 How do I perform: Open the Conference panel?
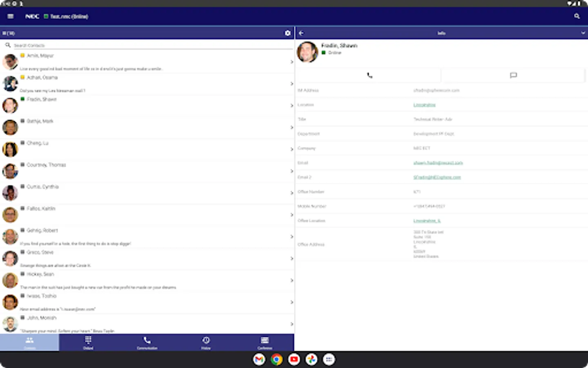pos(265,342)
